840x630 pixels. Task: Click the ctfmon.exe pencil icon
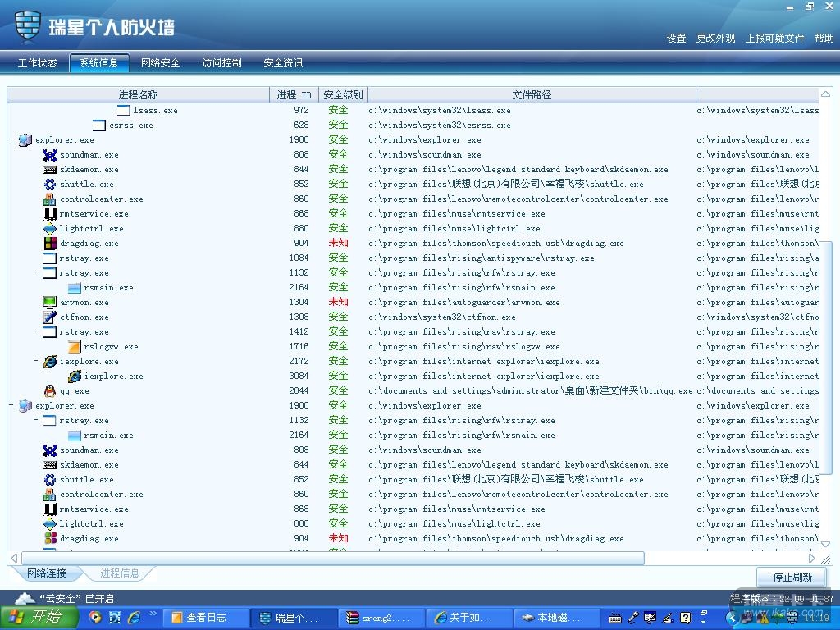click(x=50, y=317)
